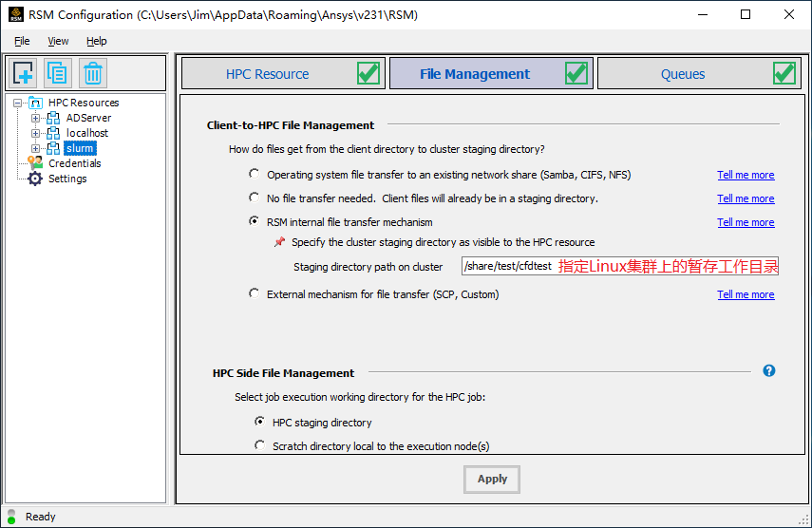This screenshot has width=812, height=528.
Task: Collapse the HPC Resources tree root
Action: [18, 103]
